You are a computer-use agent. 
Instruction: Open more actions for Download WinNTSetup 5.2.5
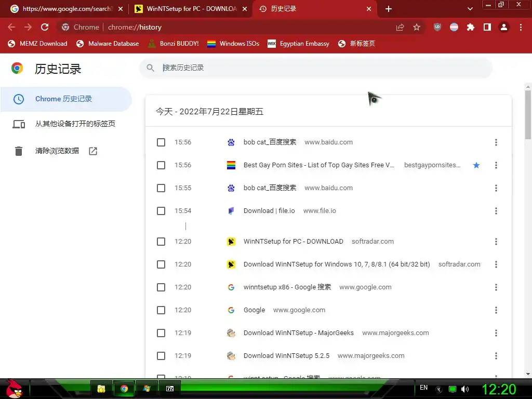tap(496, 356)
